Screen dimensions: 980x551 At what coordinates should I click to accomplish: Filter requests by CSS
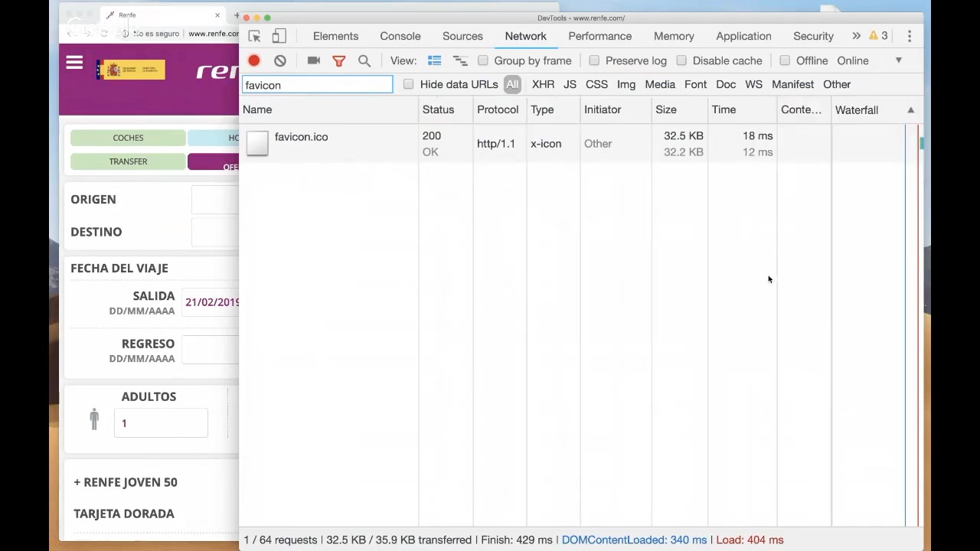tap(596, 84)
